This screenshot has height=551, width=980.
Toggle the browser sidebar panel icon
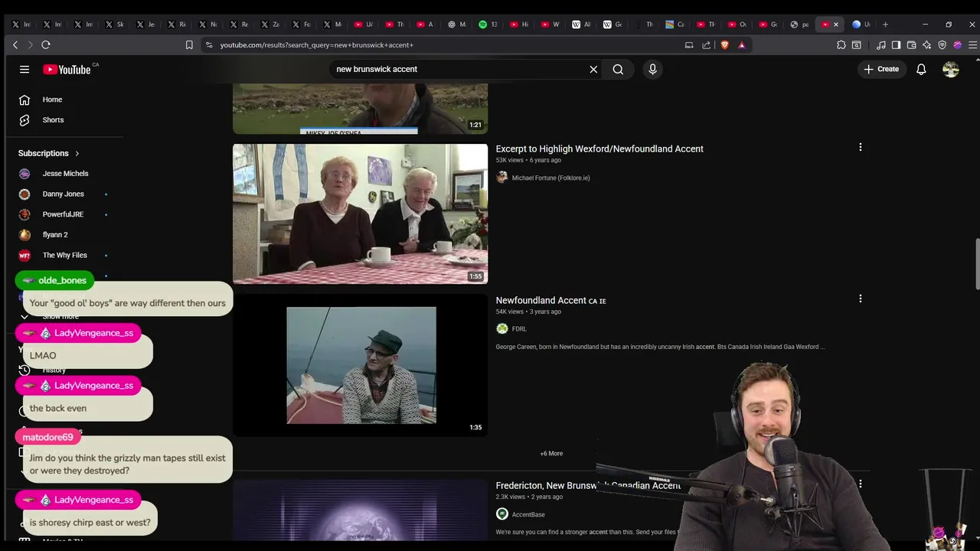click(896, 45)
